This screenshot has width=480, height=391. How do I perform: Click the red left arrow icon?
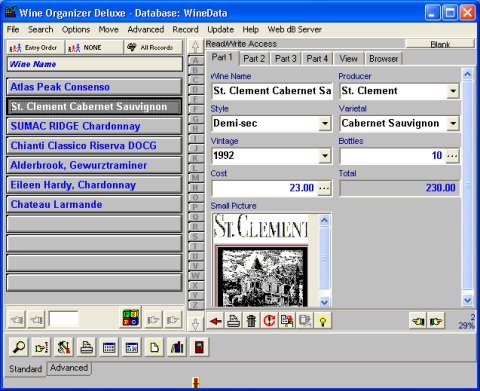216,321
